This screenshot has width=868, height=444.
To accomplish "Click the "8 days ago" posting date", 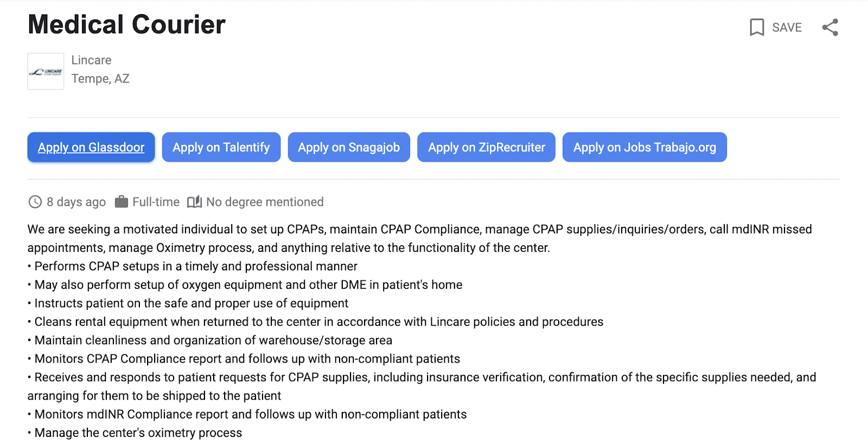I will [76, 202].
